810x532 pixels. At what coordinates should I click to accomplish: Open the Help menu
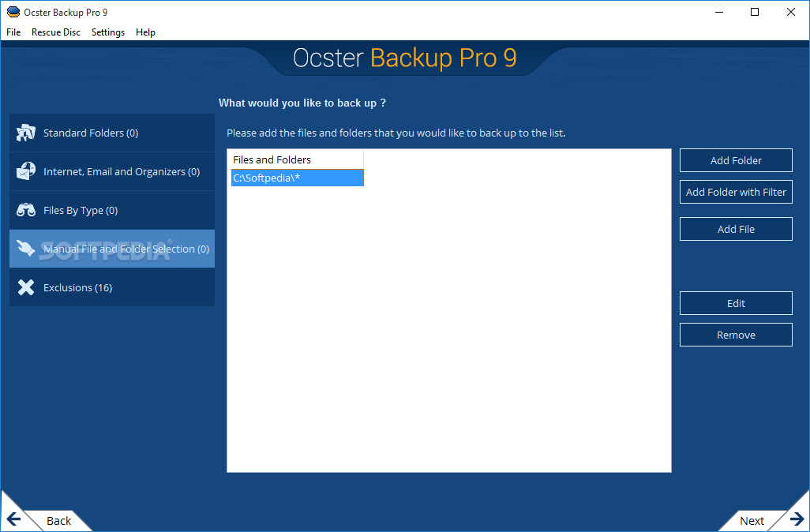[146, 32]
